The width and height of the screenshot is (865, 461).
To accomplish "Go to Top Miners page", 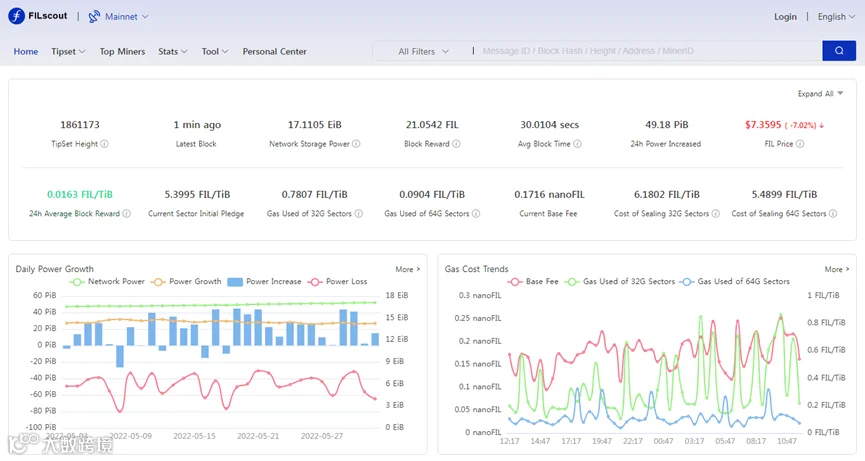I will (x=122, y=51).
